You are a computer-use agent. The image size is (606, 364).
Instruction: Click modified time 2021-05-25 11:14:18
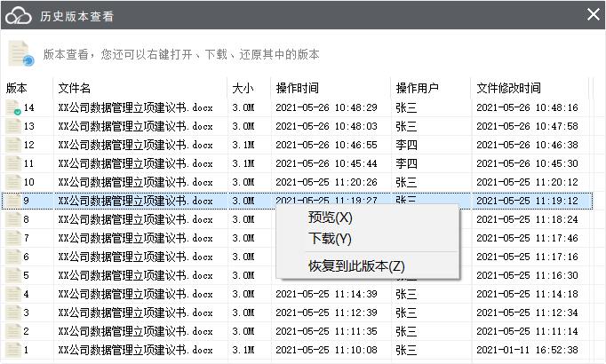(527, 294)
